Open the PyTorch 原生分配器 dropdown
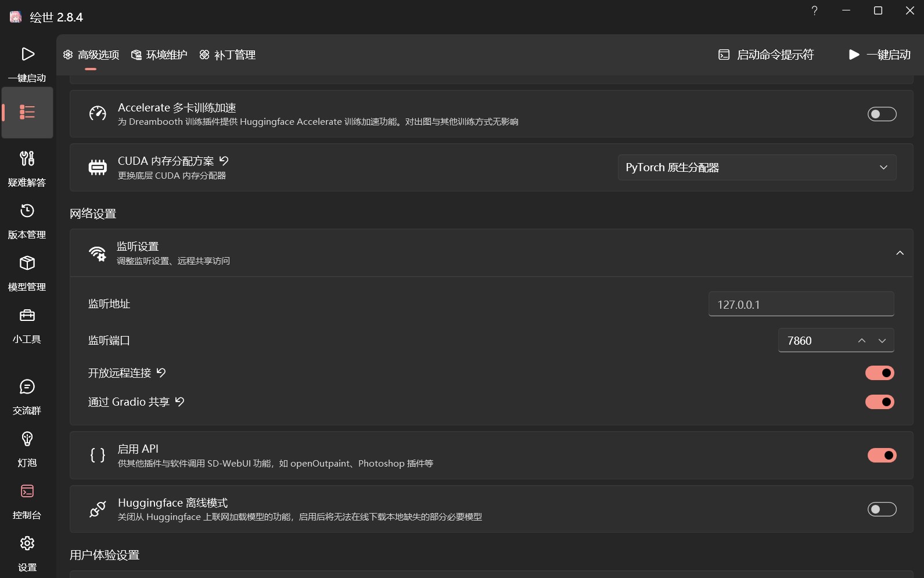The height and width of the screenshot is (578, 924). point(757,168)
